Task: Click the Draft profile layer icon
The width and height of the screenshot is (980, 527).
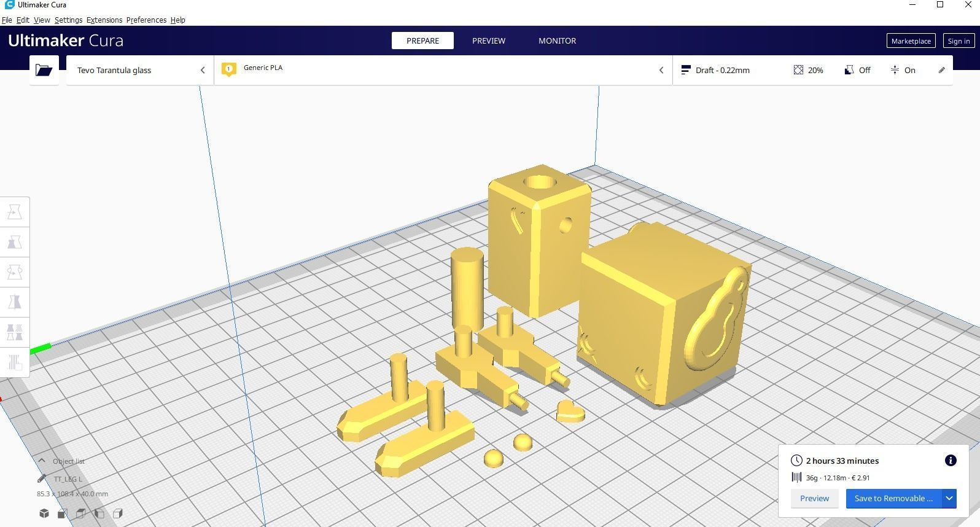Action: coord(686,70)
